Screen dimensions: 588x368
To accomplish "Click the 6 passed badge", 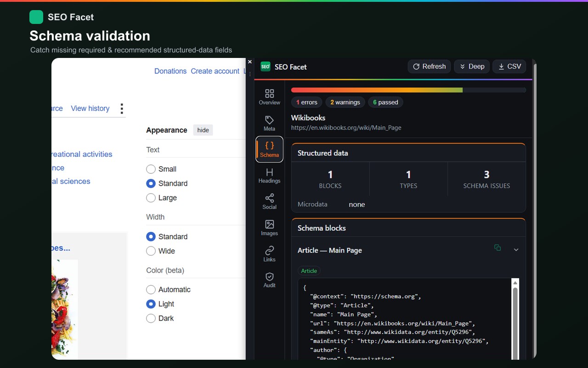I will (385, 102).
